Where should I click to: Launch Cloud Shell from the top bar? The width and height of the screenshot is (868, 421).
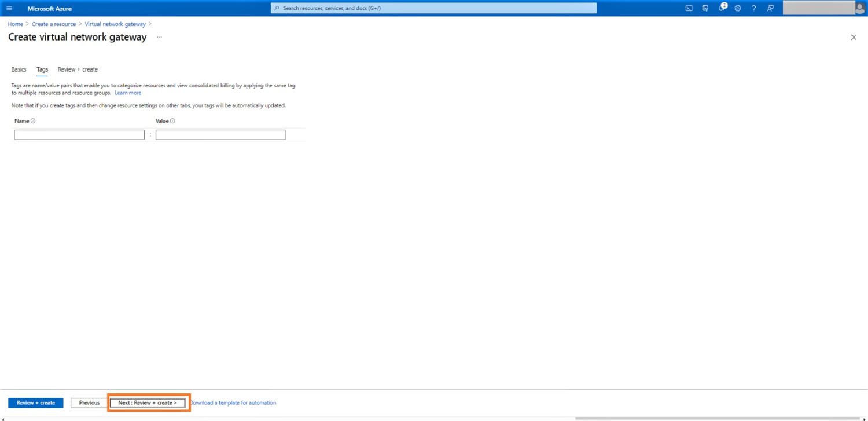(x=689, y=8)
